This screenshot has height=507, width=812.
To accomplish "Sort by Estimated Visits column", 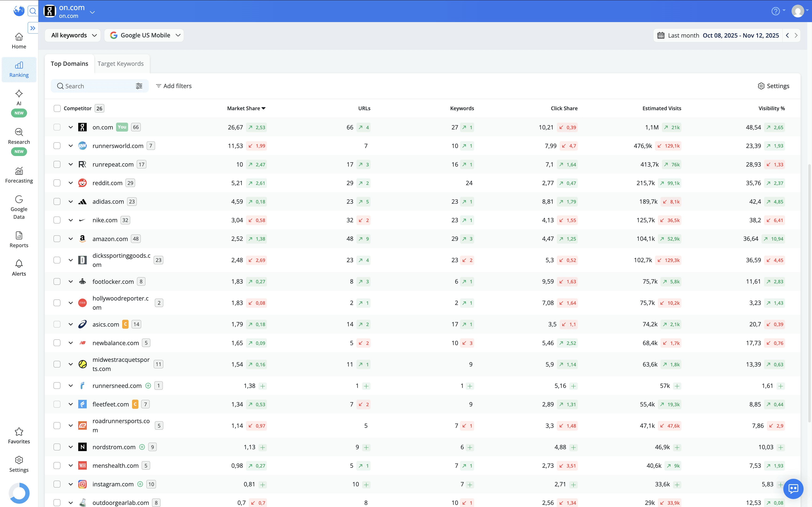I will point(661,108).
